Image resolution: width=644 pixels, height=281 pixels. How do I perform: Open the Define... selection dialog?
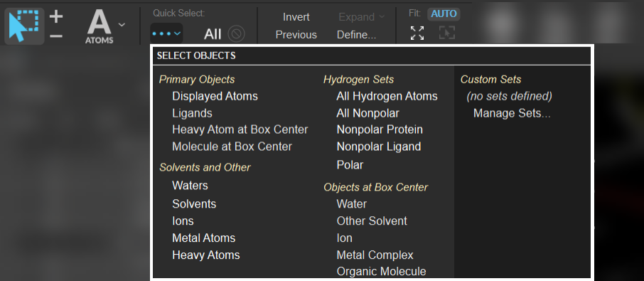pos(357,35)
